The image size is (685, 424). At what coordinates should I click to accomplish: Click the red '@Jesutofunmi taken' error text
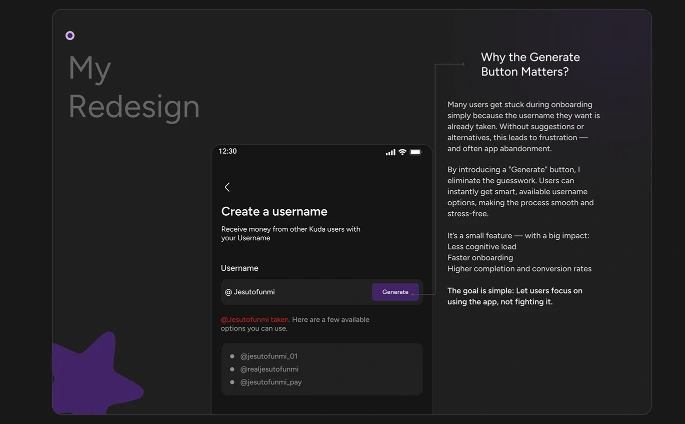pos(255,319)
